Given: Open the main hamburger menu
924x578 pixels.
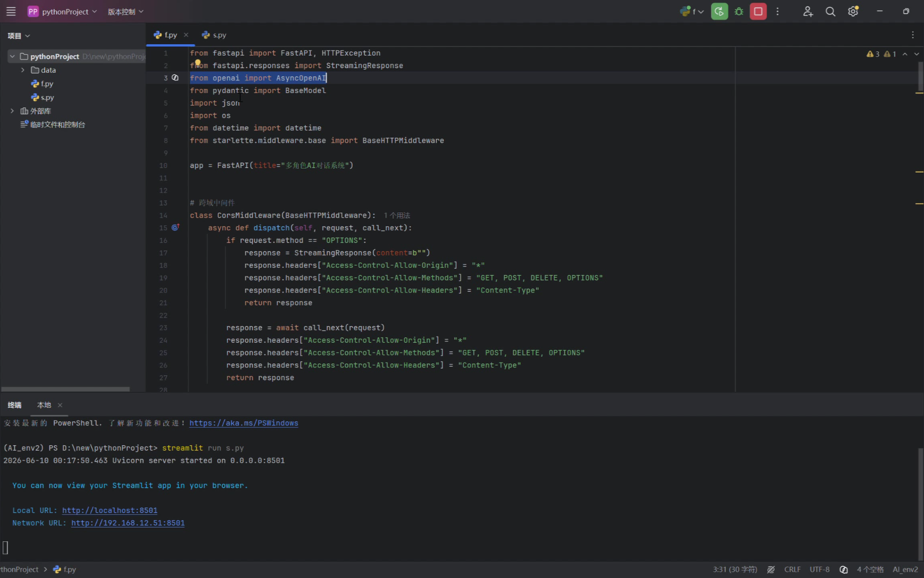Looking at the screenshot, I should point(11,11).
